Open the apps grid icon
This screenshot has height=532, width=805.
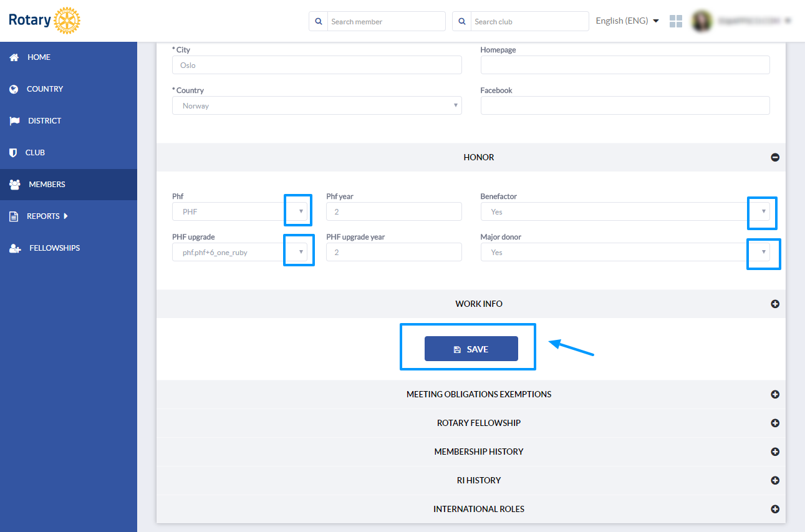coord(676,21)
